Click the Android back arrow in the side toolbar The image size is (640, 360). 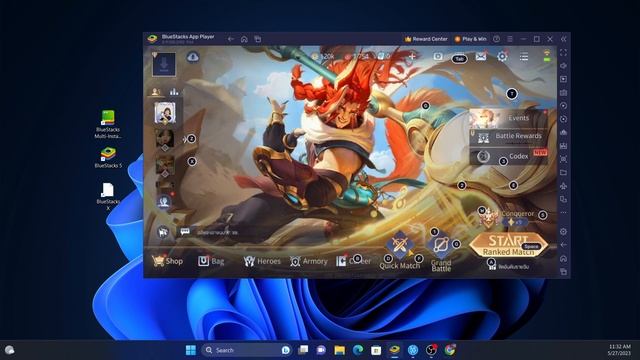click(x=563, y=245)
